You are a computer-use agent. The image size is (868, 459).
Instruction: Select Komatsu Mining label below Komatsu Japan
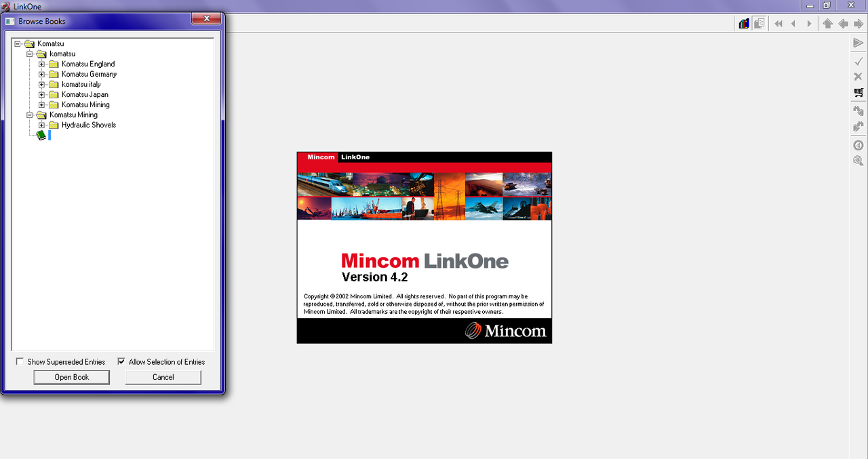point(85,105)
